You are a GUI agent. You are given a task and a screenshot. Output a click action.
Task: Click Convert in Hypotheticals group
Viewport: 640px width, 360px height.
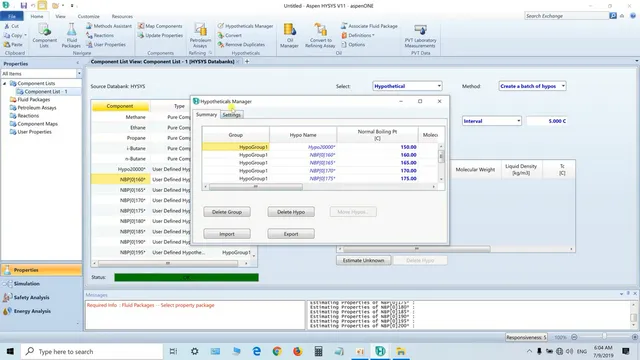click(229, 36)
